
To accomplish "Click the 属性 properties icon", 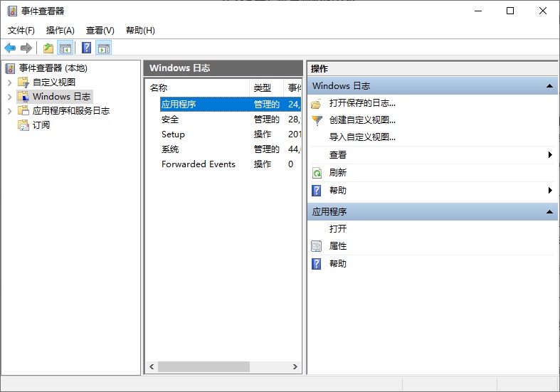I will pyautogui.click(x=317, y=246).
